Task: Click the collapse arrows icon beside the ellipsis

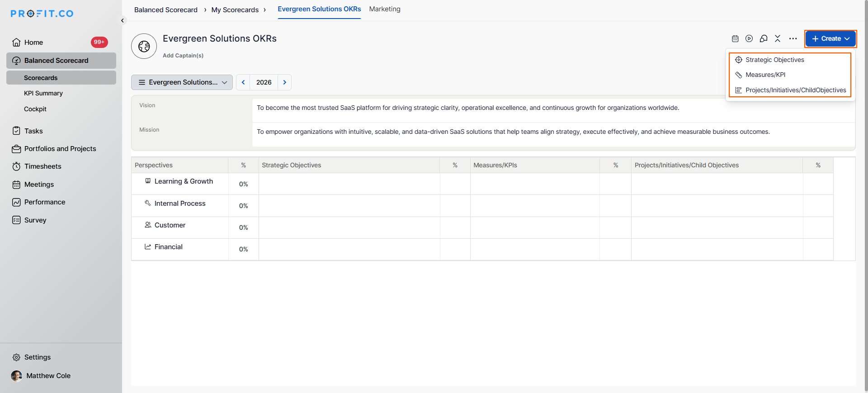Action: coord(778,39)
